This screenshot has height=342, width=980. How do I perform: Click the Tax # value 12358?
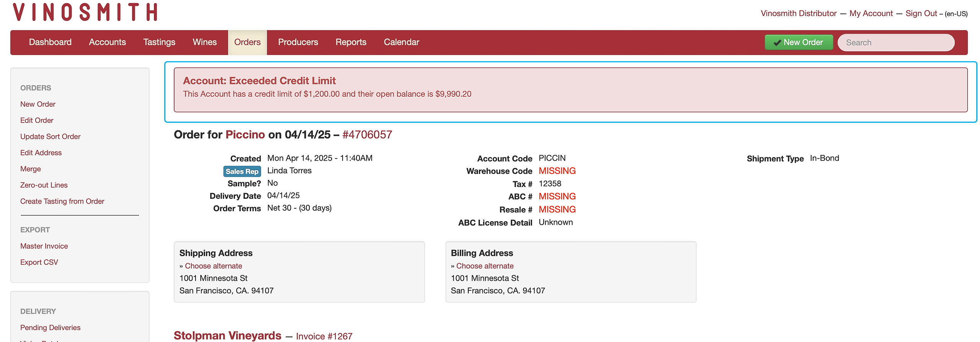coord(550,184)
